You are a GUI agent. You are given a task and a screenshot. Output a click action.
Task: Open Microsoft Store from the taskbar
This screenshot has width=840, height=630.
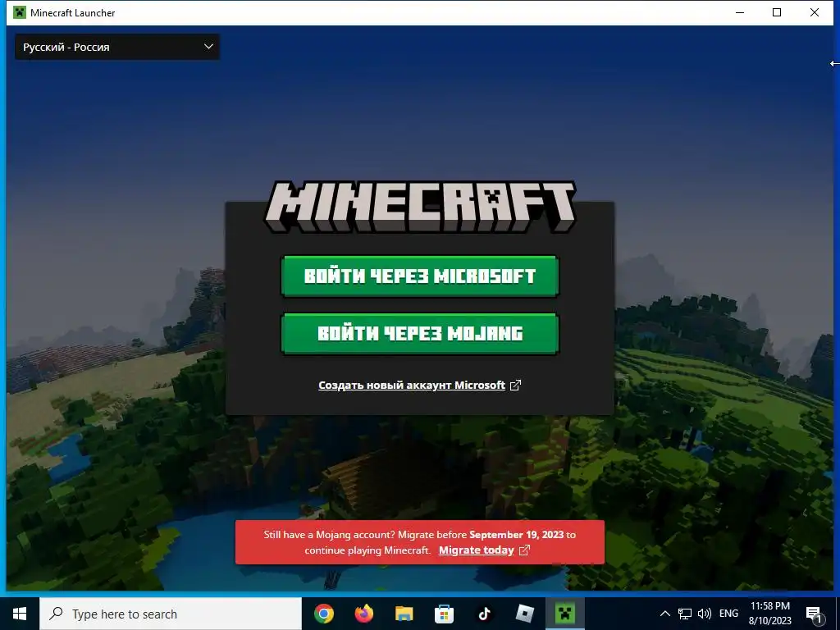tap(444, 614)
